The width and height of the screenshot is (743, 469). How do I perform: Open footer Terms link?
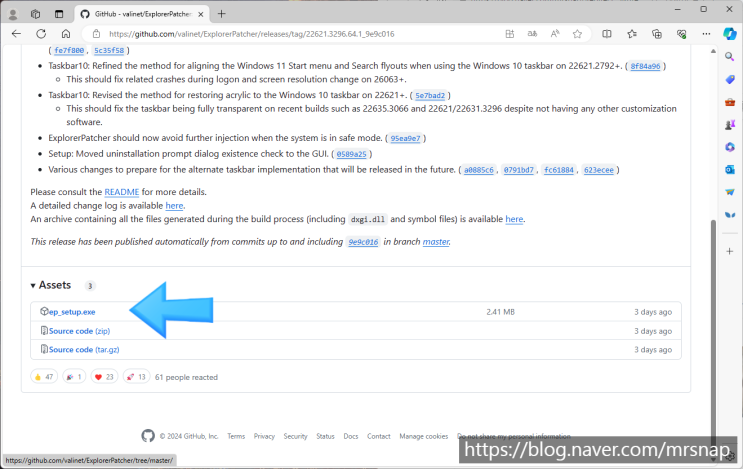[x=236, y=436]
